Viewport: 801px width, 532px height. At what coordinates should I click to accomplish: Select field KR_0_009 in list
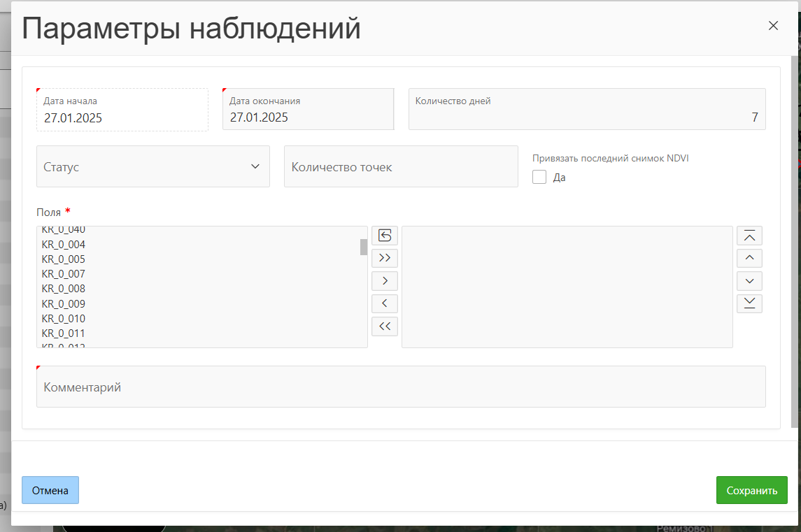(64, 304)
